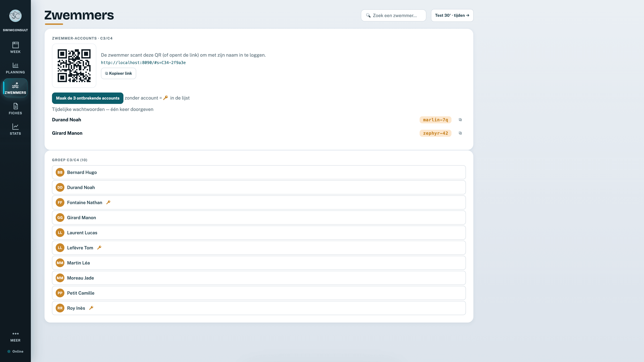Click the key icon next to Lefèvre Tom
This screenshot has width=644, height=362.
click(x=99, y=248)
